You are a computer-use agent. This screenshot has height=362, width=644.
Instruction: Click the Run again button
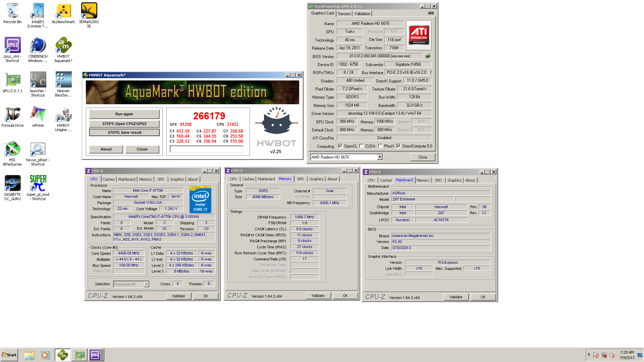pos(124,114)
